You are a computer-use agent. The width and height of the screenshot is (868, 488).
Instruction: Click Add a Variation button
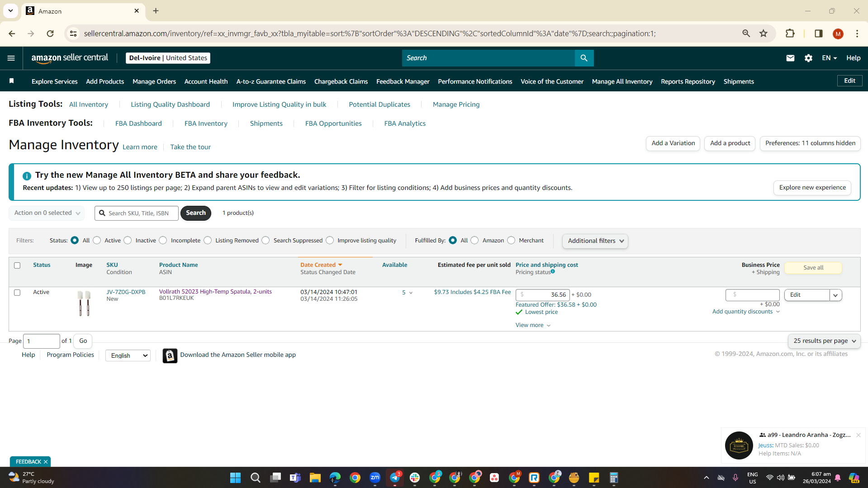[673, 143]
